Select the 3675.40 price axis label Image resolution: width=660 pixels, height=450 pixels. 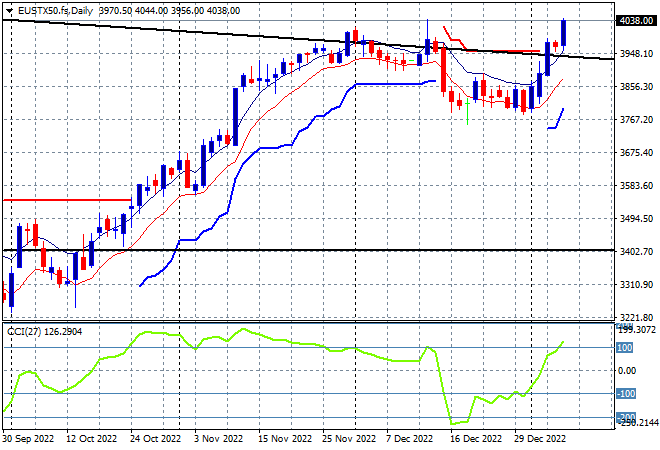pyautogui.click(x=636, y=152)
